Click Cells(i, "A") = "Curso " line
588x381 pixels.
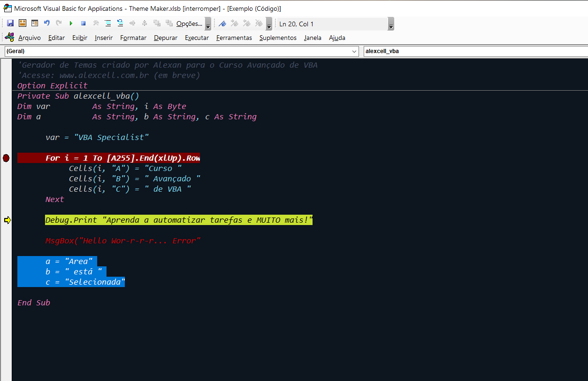(125, 168)
